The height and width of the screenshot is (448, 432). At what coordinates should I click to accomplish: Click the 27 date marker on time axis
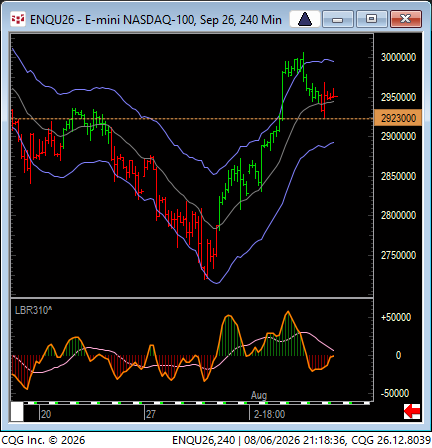click(151, 414)
